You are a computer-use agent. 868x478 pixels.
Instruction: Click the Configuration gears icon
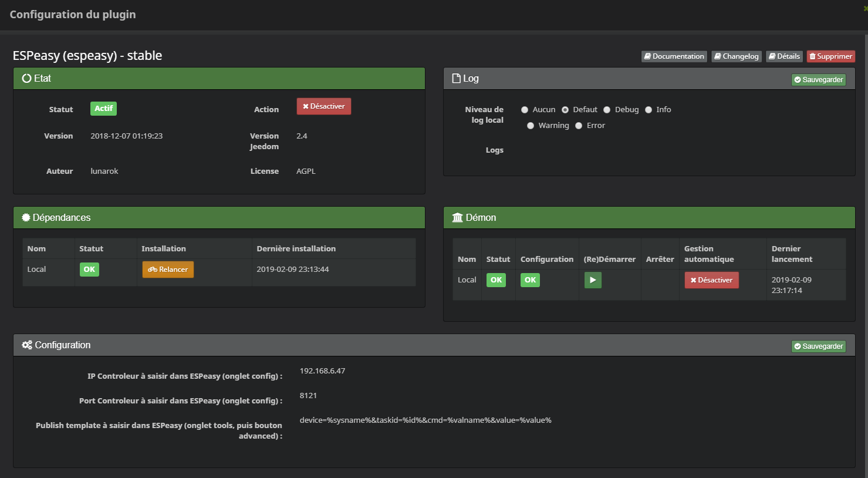point(27,345)
